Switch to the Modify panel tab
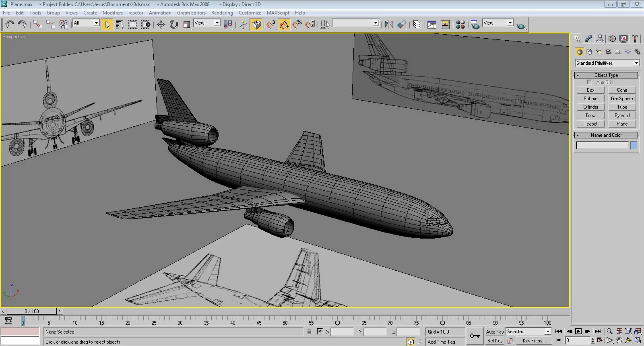The height and width of the screenshot is (346, 644). pos(588,39)
